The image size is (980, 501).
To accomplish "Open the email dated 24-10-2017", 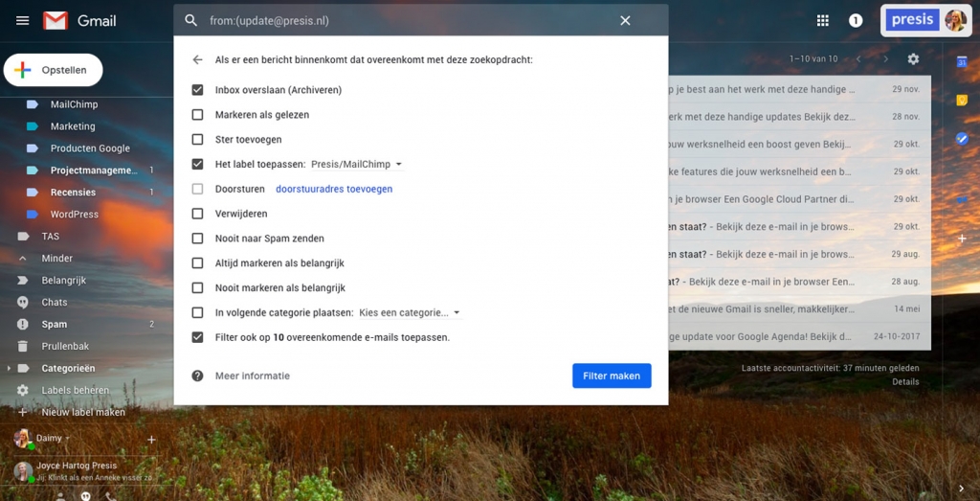I will click(x=799, y=336).
